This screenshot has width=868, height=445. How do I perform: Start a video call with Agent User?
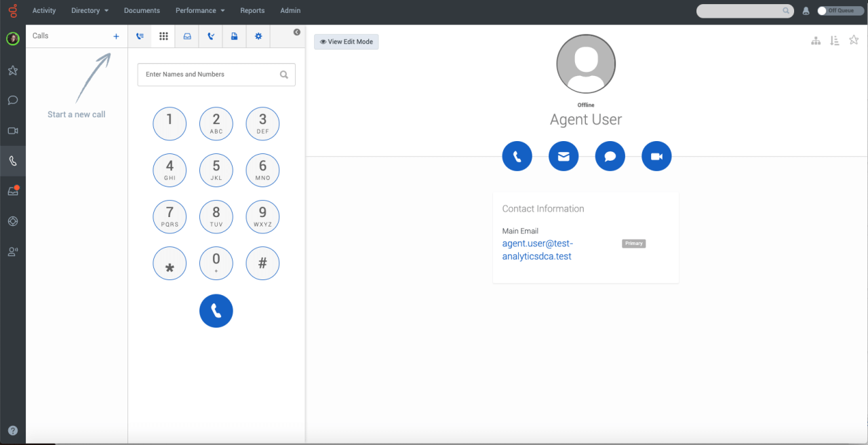pos(656,155)
